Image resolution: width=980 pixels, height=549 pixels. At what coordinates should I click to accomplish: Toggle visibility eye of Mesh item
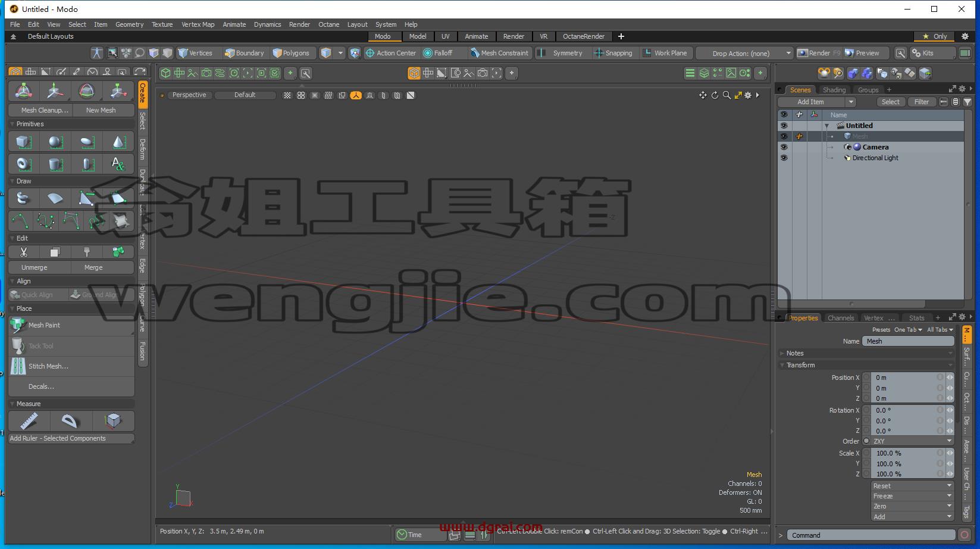(784, 136)
